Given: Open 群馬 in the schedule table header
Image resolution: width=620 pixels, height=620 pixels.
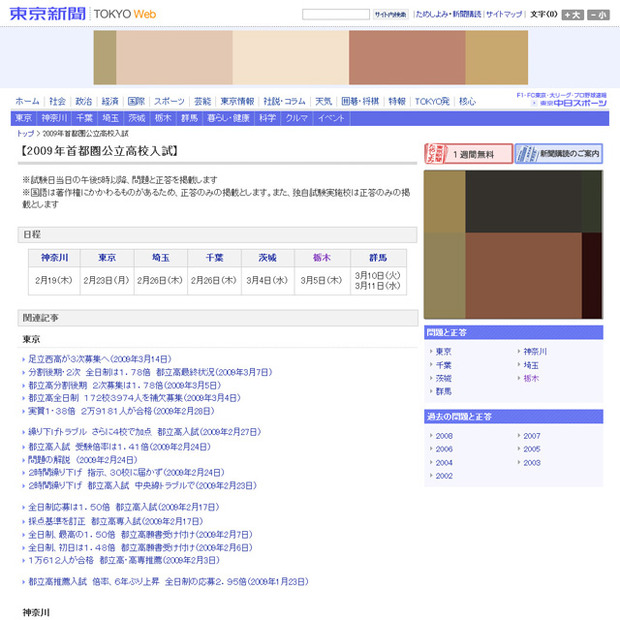Looking at the screenshot, I should click(378, 258).
